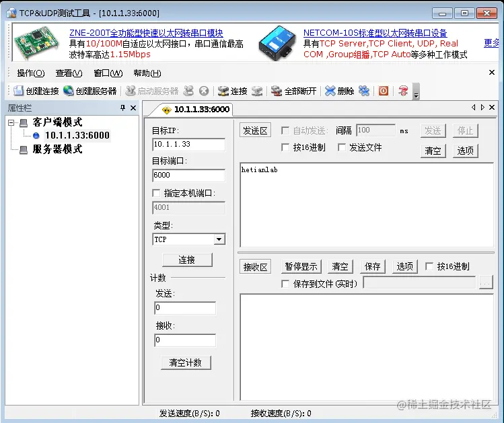Viewport: 504px width, 423px height.
Task: Click the delete all icon right of 删除
Action: click(x=364, y=91)
